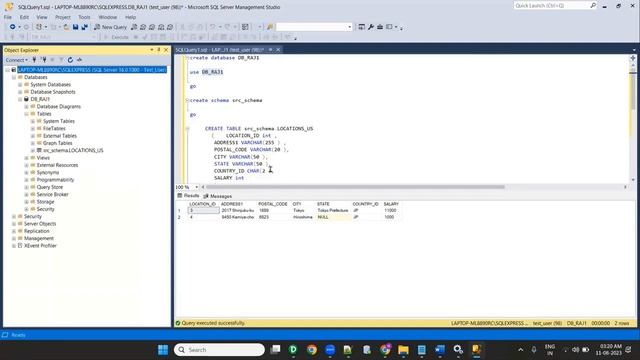Click the editor horizontal scrollbar
The height and width of the screenshot is (360, 640).
tap(355, 187)
